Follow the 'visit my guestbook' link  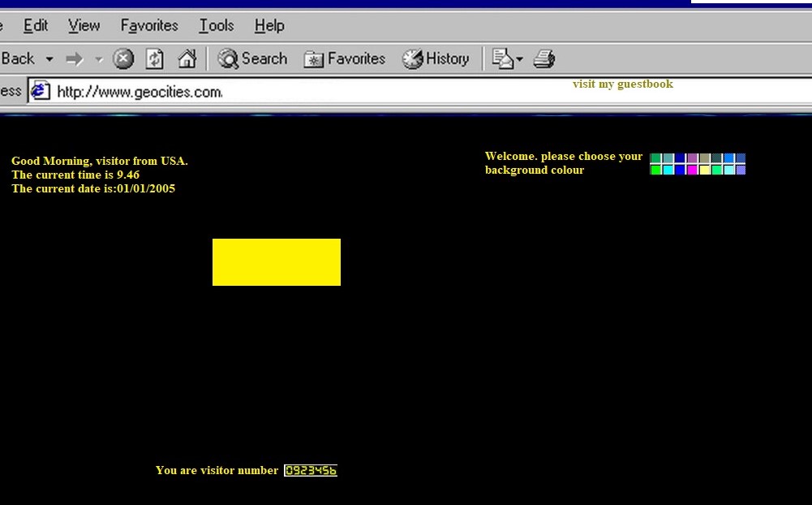(x=623, y=84)
